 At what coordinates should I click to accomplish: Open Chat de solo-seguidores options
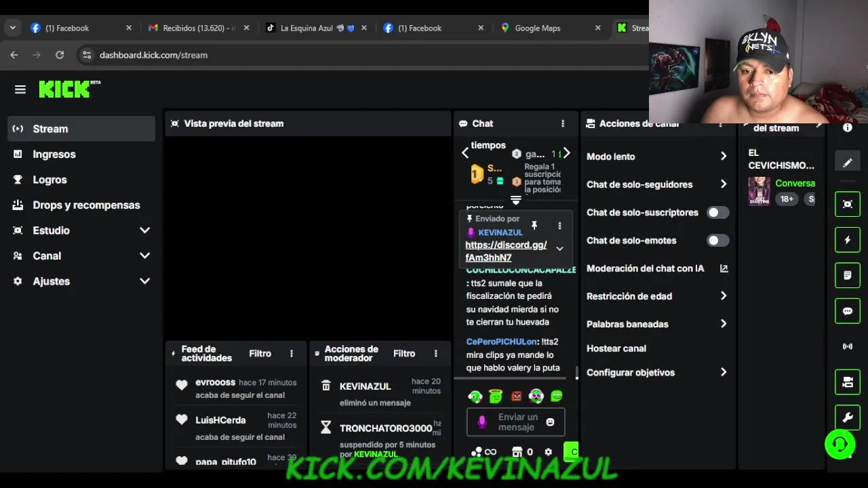724,184
